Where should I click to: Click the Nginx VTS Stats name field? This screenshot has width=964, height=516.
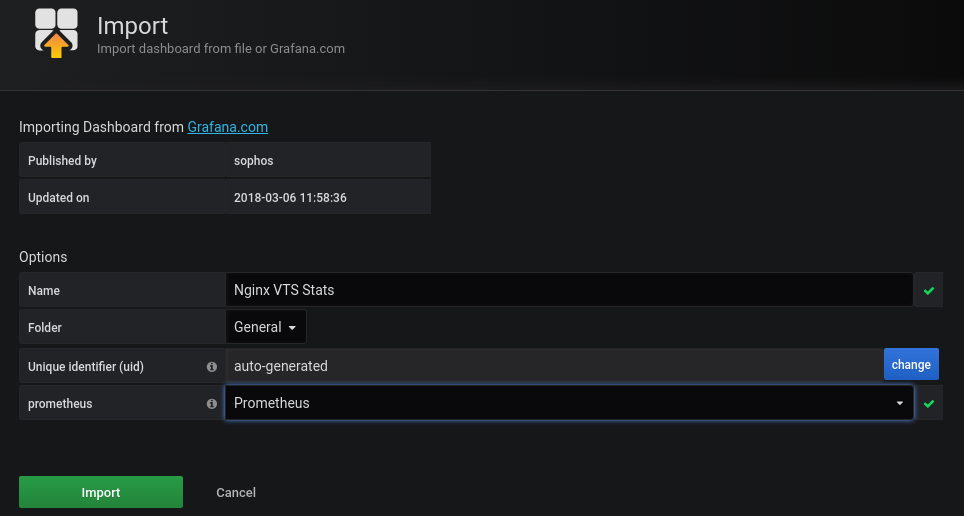click(568, 290)
